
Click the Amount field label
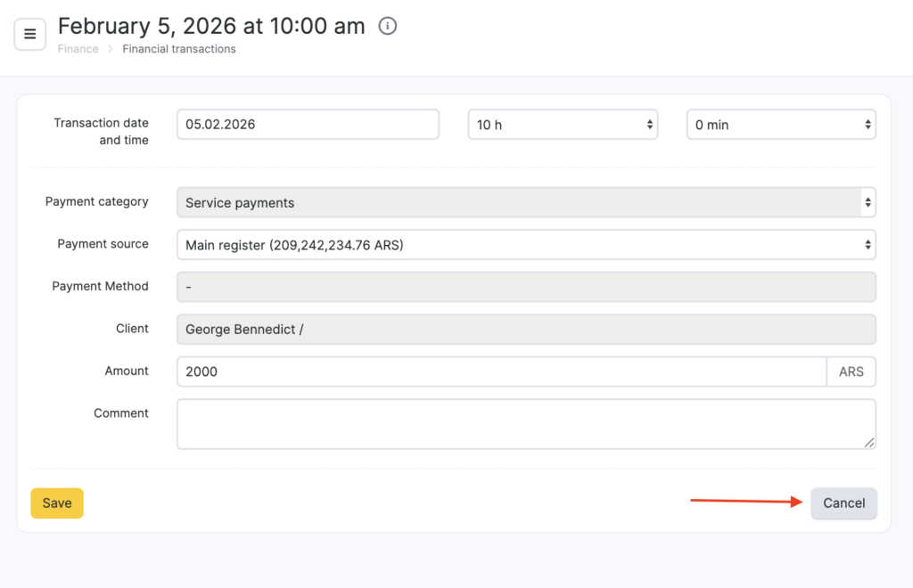(x=127, y=371)
